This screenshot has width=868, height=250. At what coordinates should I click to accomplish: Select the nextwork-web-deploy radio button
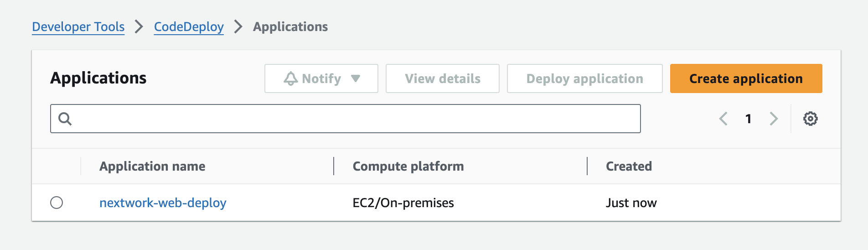coord(57,203)
